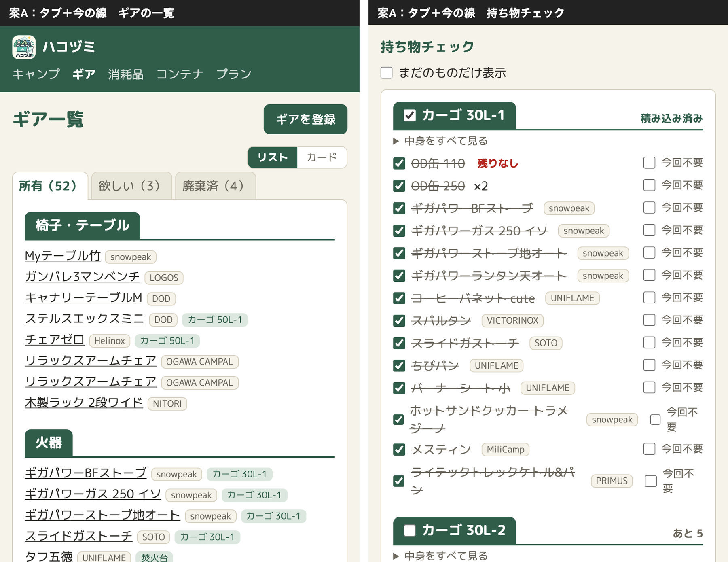
Task: Click the カーゴ 50L-1 tag beside チェアゼロ
Action: [167, 341]
